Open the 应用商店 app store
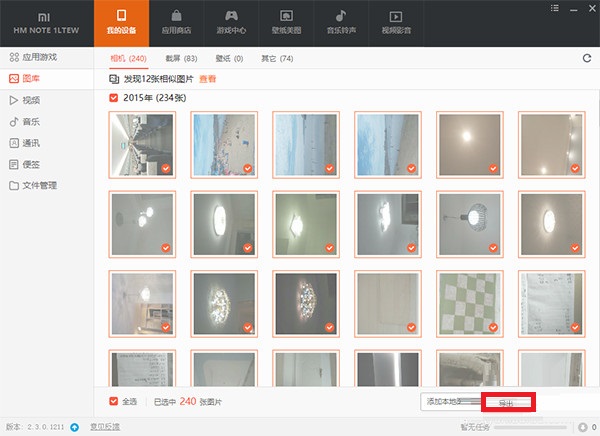Screen dimensions: 600x436 (176, 24)
